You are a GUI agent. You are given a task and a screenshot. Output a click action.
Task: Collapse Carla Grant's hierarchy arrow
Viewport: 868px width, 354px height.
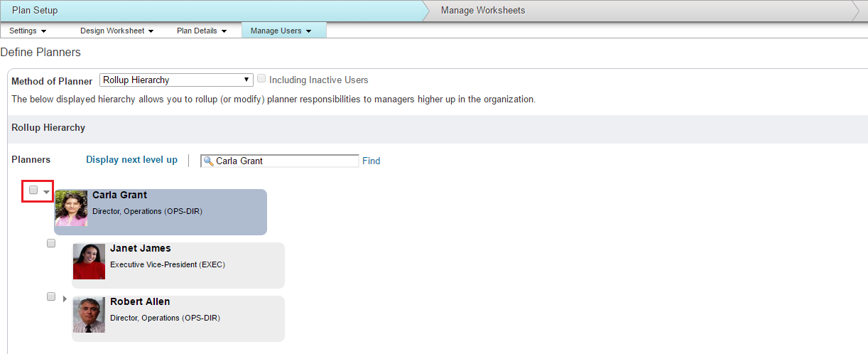pyautogui.click(x=46, y=192)
